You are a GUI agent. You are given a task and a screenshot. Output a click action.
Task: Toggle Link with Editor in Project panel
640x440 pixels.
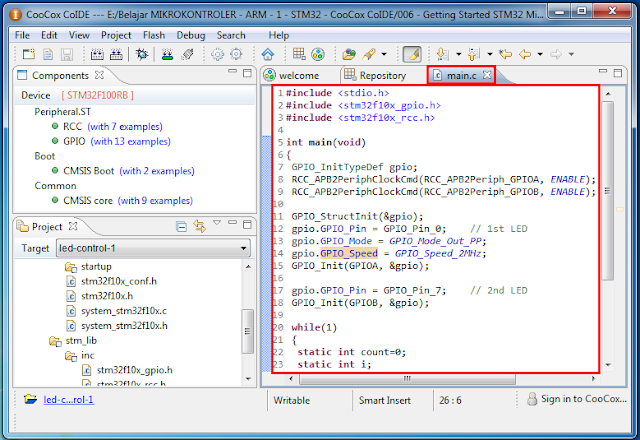200,226
